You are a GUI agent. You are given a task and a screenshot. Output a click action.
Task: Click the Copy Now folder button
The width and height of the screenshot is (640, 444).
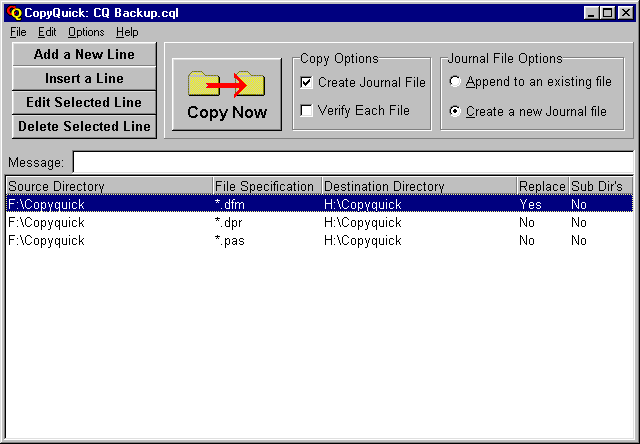click(x=227, y=94)
